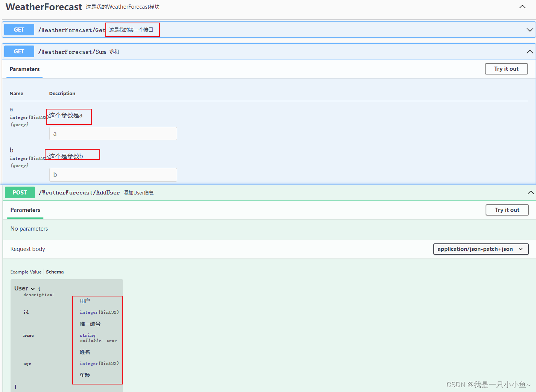This screenshot has height=392, width=536.
Task: Collapse the WeatherForecast module section chevron
Action: (522, 7)
